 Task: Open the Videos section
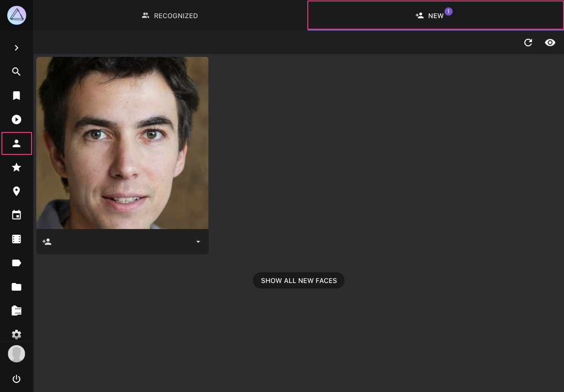pyautogui.click(x=17, y=120)
